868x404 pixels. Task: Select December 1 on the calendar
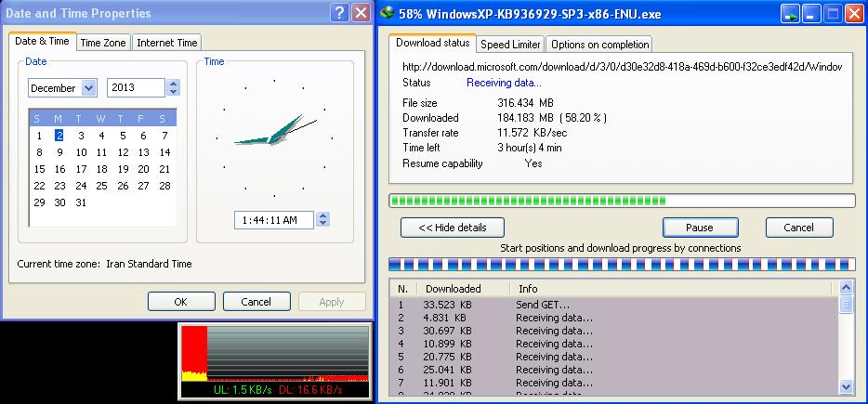[39, 136]
